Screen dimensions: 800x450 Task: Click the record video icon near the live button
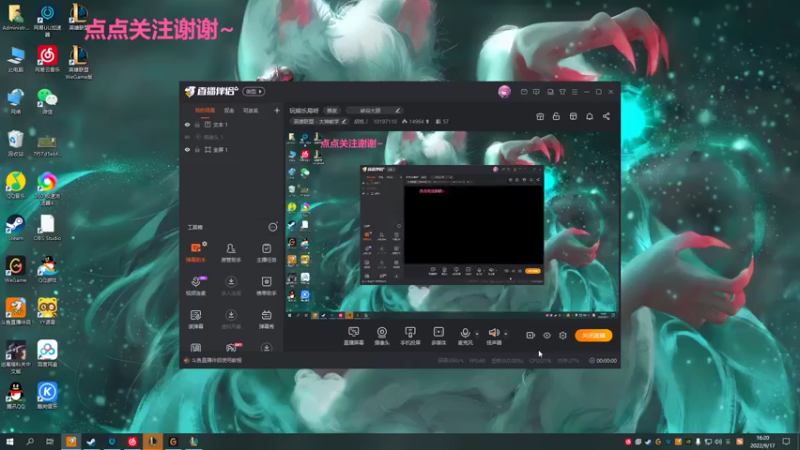pos(531,335)
